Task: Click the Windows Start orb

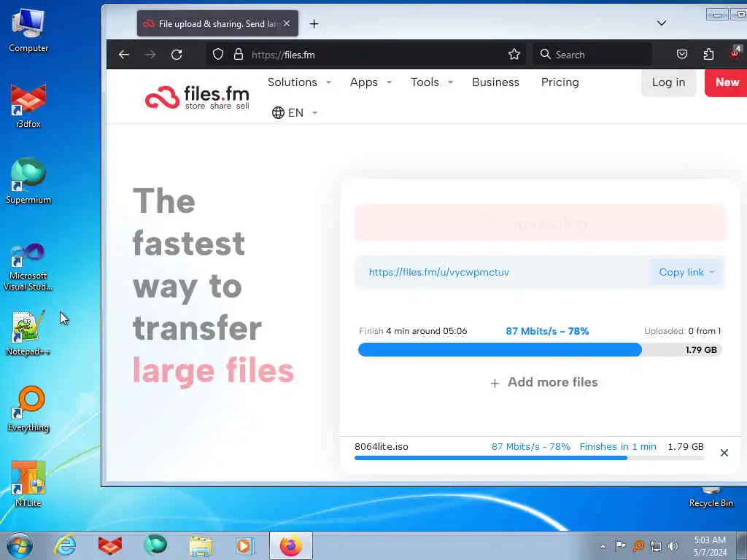Action: click(20, 545)
